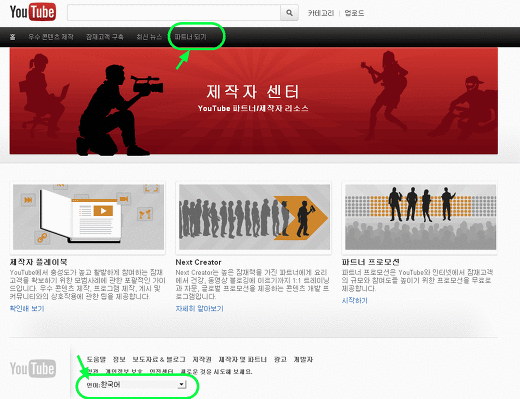Open the 카테고리 link in the header
Image resolution: width=520 pixels, height=399 pixels.
click(321, 13)
